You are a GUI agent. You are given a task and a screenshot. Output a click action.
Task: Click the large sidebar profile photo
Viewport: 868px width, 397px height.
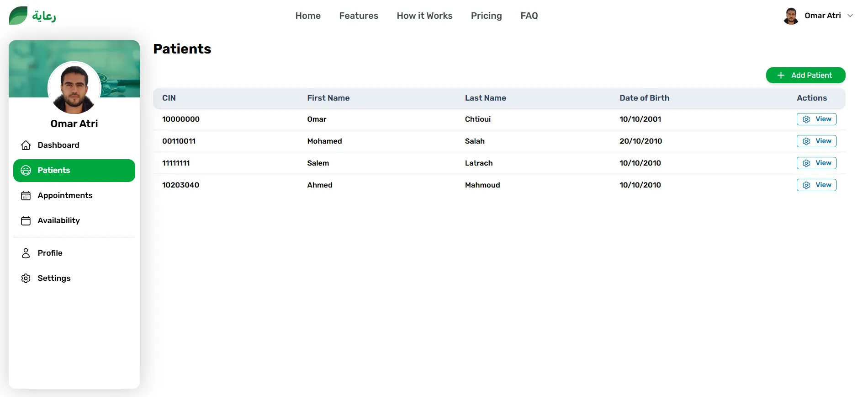pyautogui.click(x=74, y=88)
